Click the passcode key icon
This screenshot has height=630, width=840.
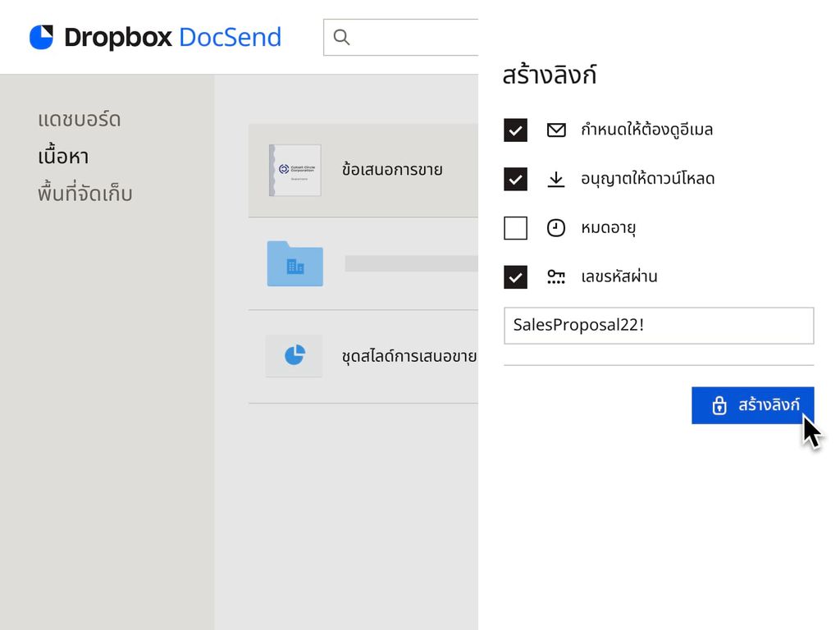tap(556, 276)
